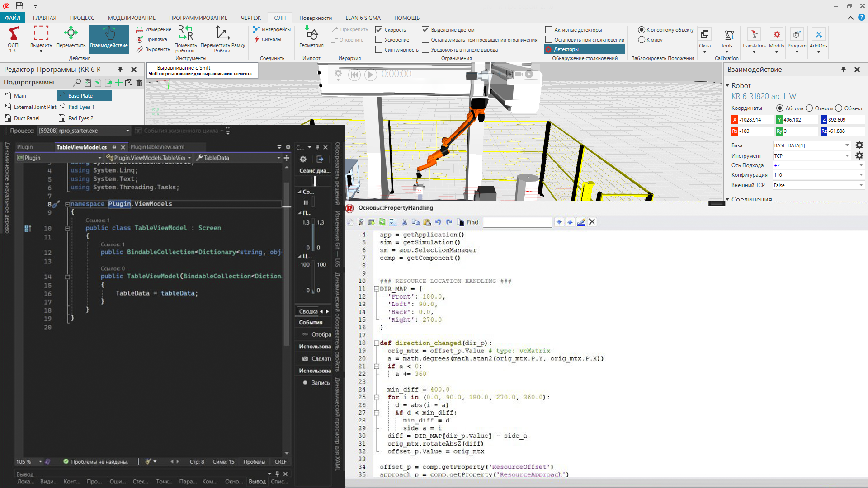Select the К миру radio button
The image size is (868, 488).
pos(641,40)
